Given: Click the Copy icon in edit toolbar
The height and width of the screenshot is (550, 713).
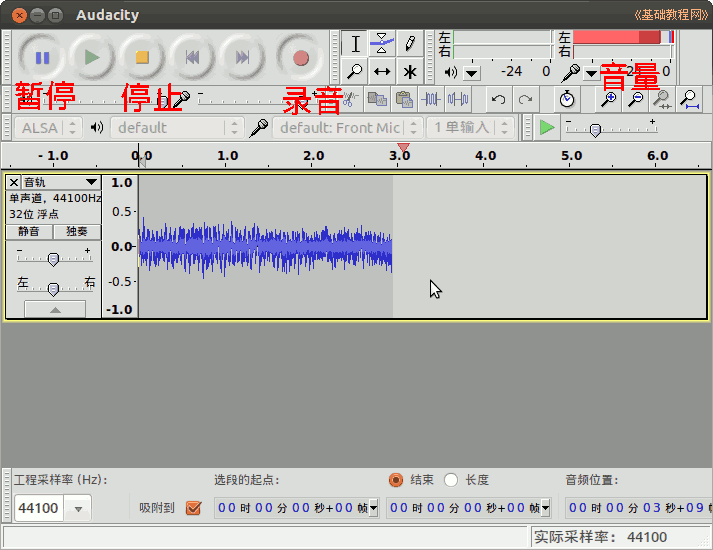Looking at the screenshot, I should pyautogui.click(x=377, y=99).
